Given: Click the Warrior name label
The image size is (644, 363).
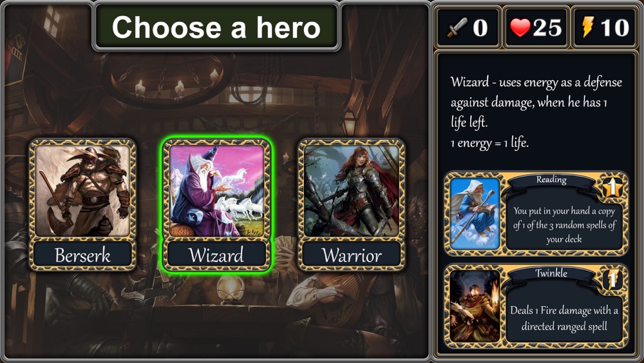Looking at the screenshot, I should click(x=352, y=255).
